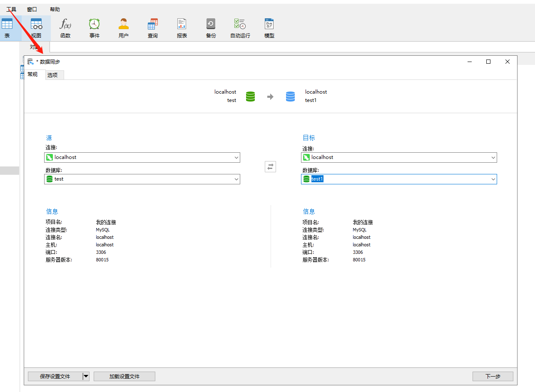Viewport: 535px width, 392px height.
Task: Click the source 信息 heading
Action: tap(52, 211)
